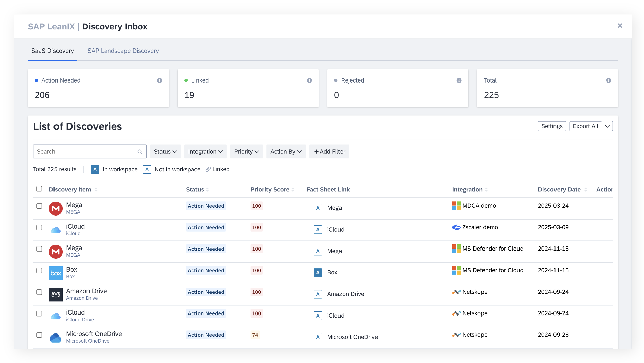Image resolution: width=644 pixels, height=363 pixels.
Task: Check the Amazon Drive row checkbox
Action: tap(39, 292)
